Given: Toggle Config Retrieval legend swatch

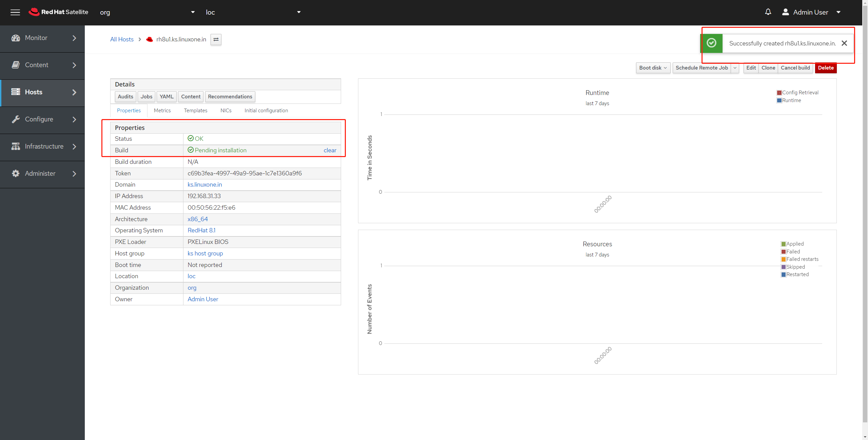Looking at the screenshot, I should pos(779,93).
